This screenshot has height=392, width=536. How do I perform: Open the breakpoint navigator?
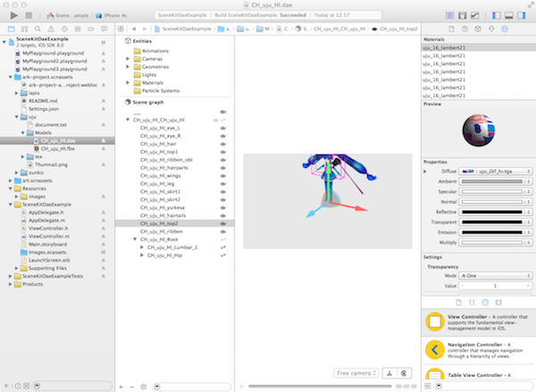[x=90, y=29]
